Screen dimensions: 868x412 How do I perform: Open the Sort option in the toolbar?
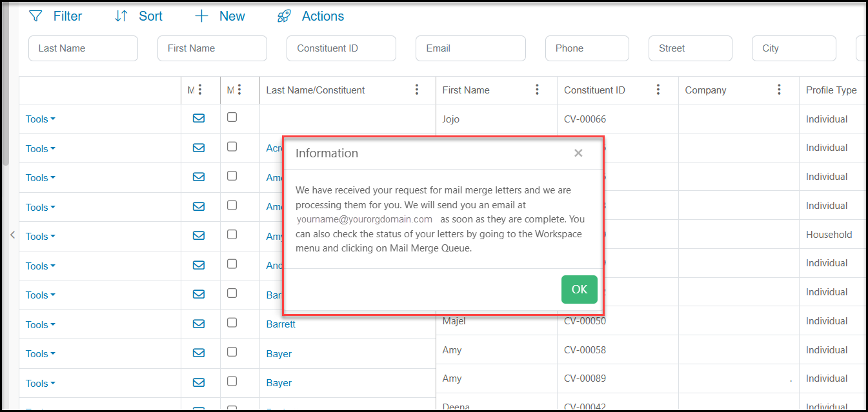click(x=138, y=16)
